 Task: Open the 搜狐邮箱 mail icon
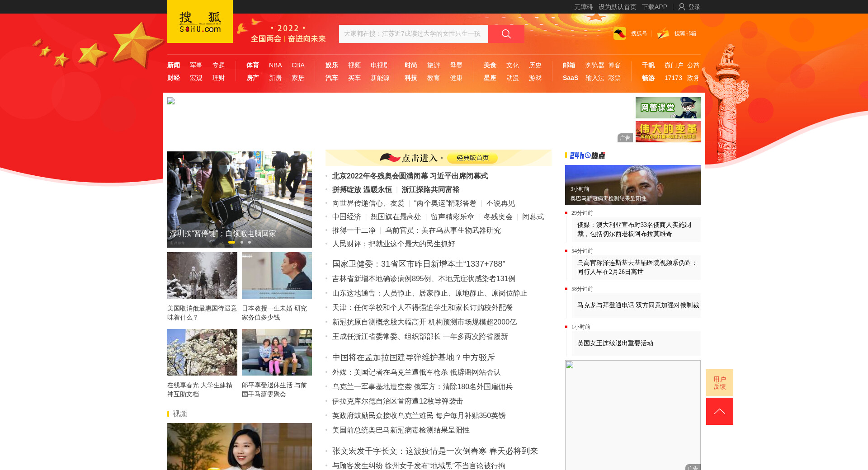663,33
